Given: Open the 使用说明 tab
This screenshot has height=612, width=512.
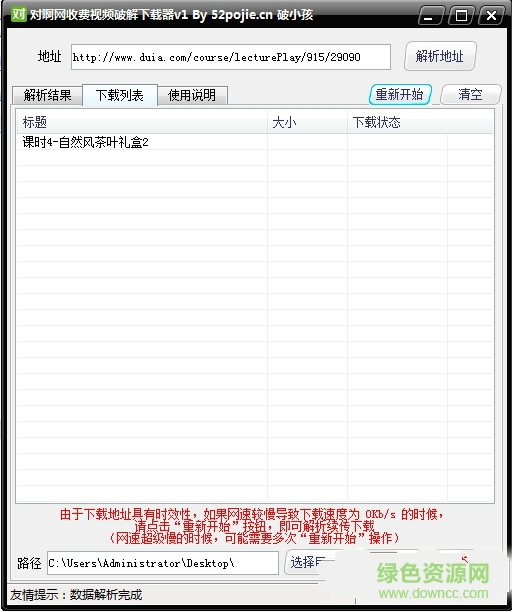Looking at the screenshot, I should [192, 95].
